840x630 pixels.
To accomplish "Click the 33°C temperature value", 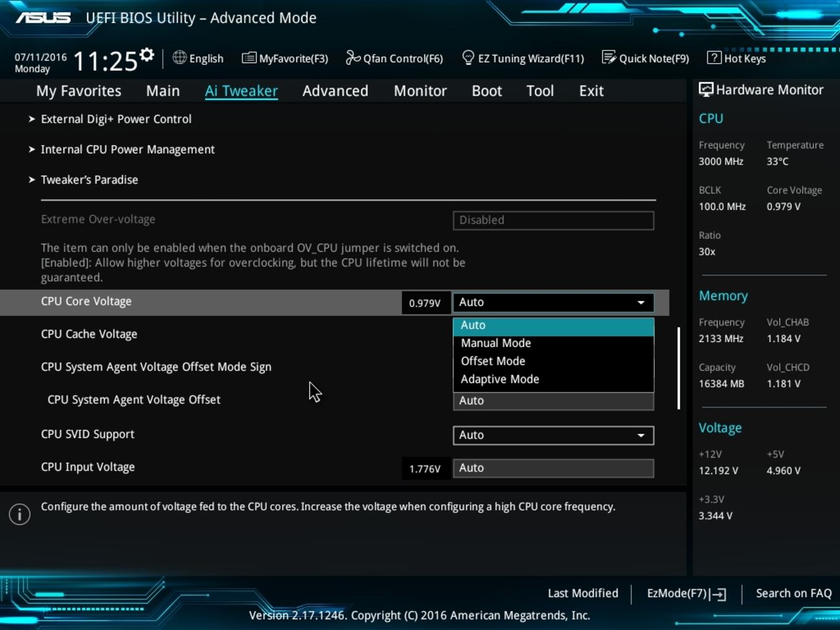I will (778, 162).
